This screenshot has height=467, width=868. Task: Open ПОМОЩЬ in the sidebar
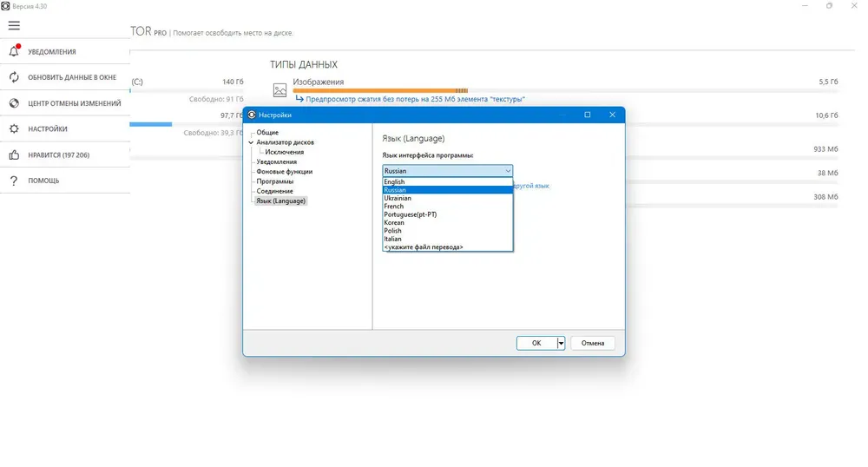[x=43, y=181]
